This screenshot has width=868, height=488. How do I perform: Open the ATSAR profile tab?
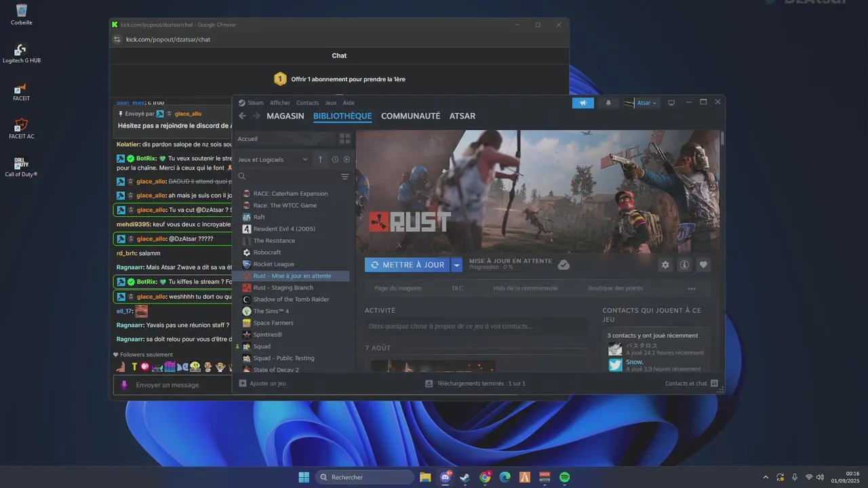(x=462, y=116)
